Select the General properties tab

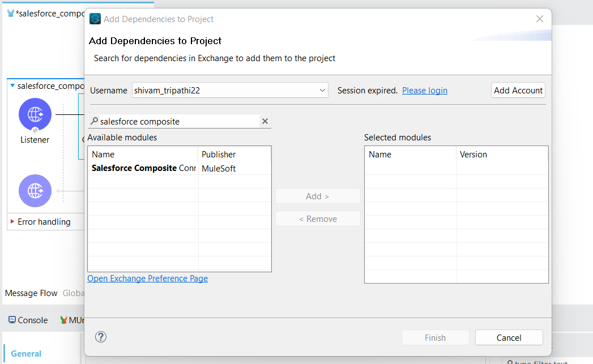tap(26, 353)
